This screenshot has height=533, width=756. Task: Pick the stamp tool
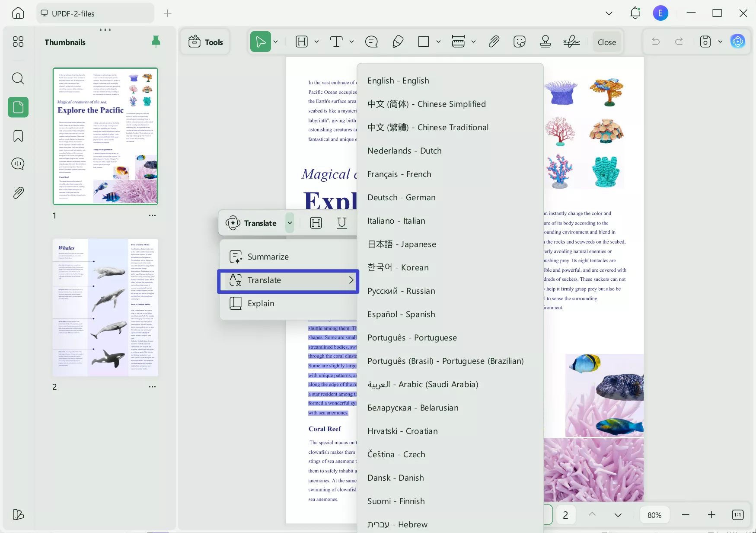(x=545, y=42)
